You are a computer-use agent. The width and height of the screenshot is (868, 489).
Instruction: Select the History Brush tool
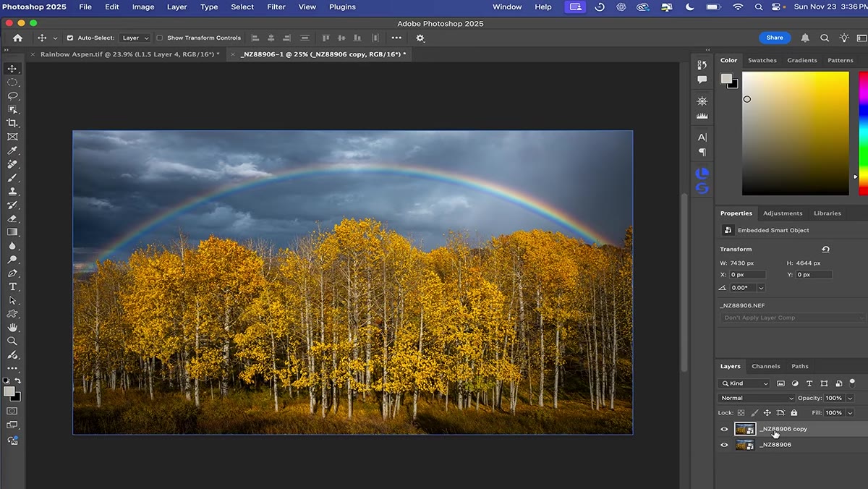[12, 205]
